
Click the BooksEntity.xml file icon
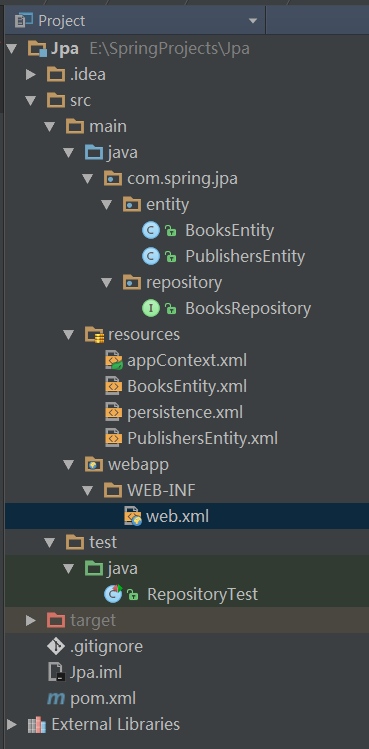(x=113, y=386)
